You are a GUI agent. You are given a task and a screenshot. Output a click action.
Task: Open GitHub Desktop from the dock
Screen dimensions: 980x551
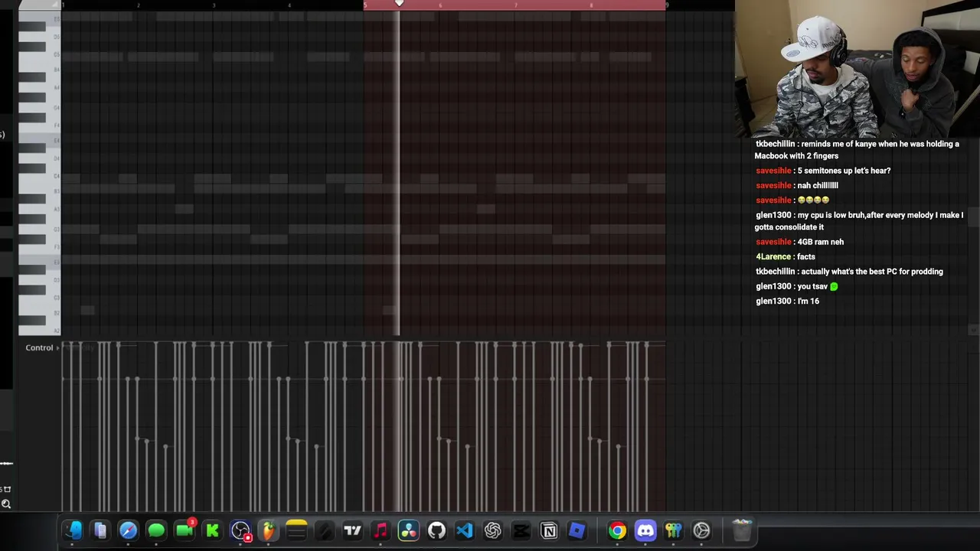coord(436,530)
